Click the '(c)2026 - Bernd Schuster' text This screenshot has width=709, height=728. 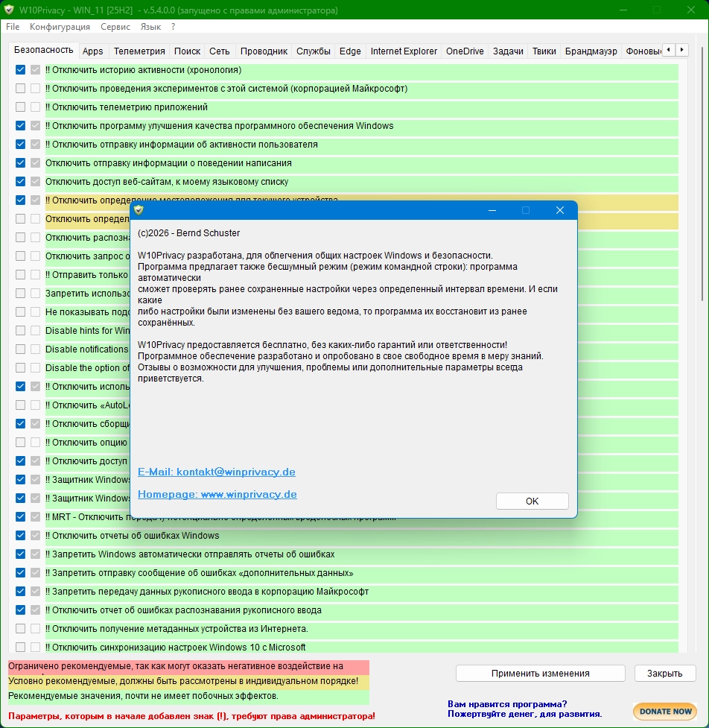coord(189,232)
